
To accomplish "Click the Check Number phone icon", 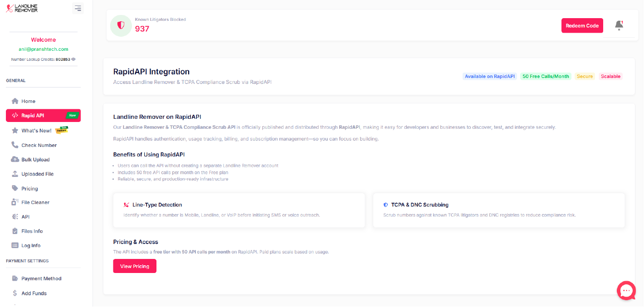I will tap(15, 145).
